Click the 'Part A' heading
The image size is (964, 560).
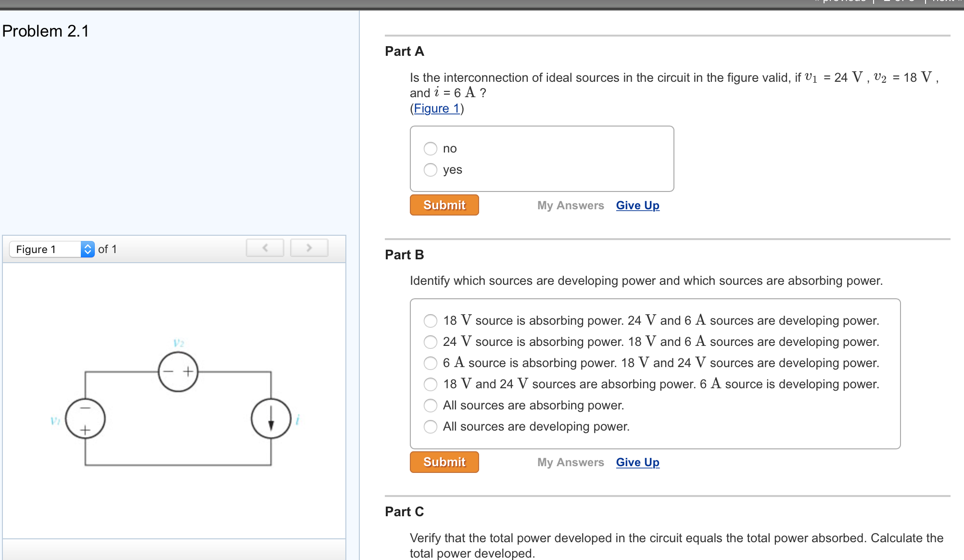[405, 51]
